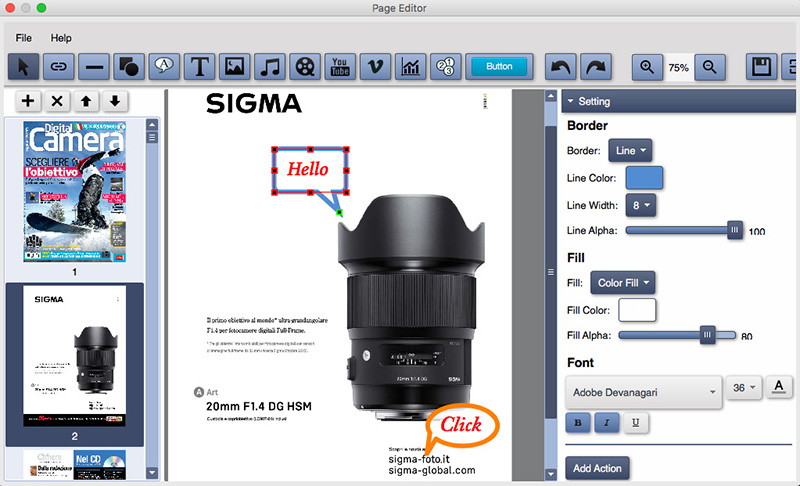The height and width of the screenshot is (486, 800).
Task: Insert a chart with the graph tool
Action: 410,67
